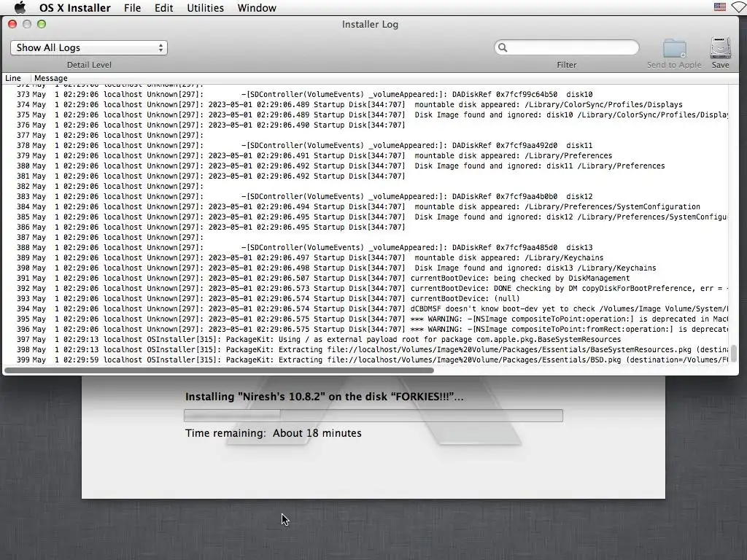Click the vertical scrollbar thumb in log
This screenshot has width=747, height=560.
coord(734,354)
